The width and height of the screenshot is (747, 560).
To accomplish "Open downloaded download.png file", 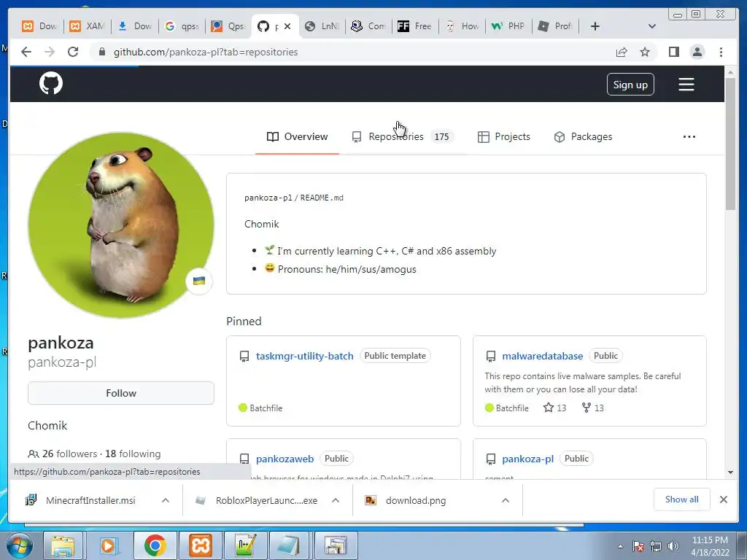I will pyautogui.click(x=415, y=500).
